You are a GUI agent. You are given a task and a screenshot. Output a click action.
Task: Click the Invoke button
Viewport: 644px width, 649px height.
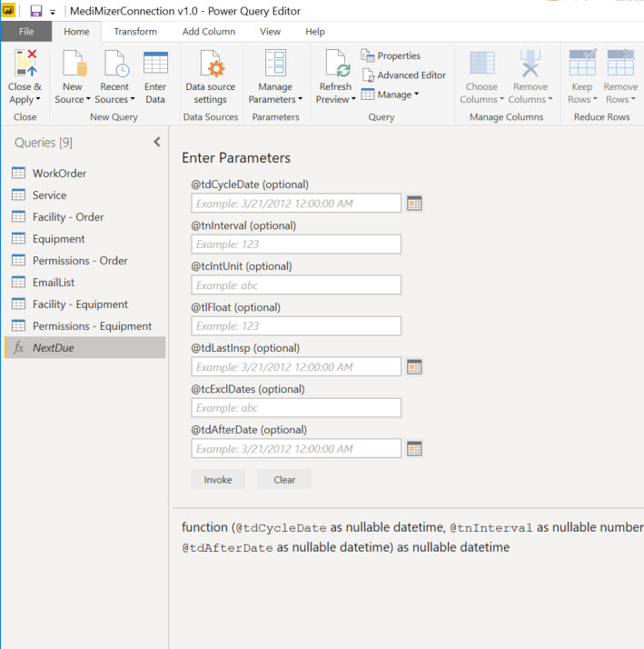pos(218,479)
